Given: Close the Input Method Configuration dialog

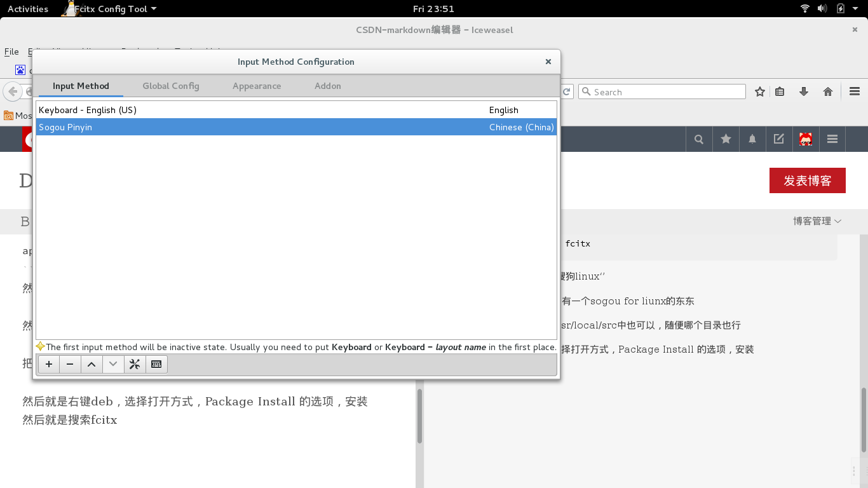Looking at the screenshot, I should (x=548, y=62).
